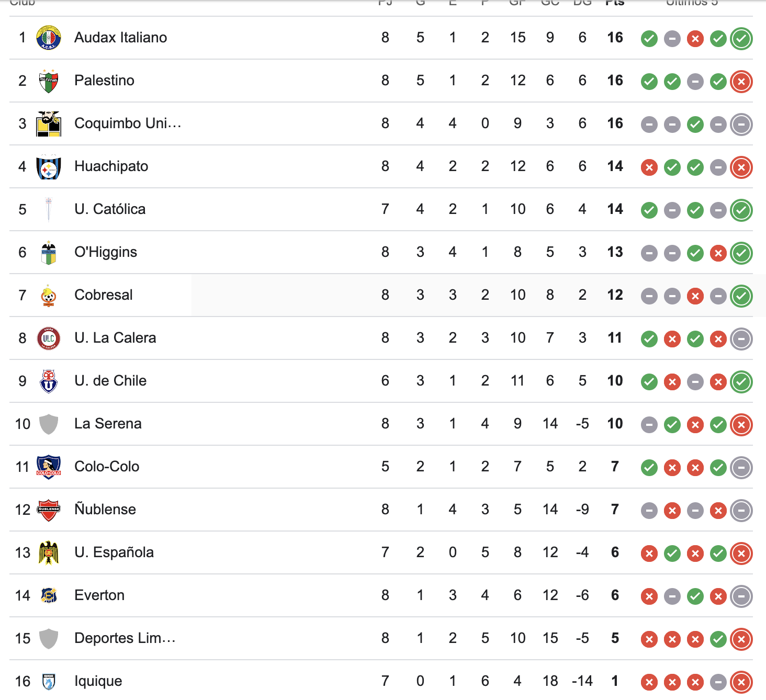Viewport: 766px width, 700px height.
Task: Click the Colo-Colo club crest
Action: coord(49,467)
